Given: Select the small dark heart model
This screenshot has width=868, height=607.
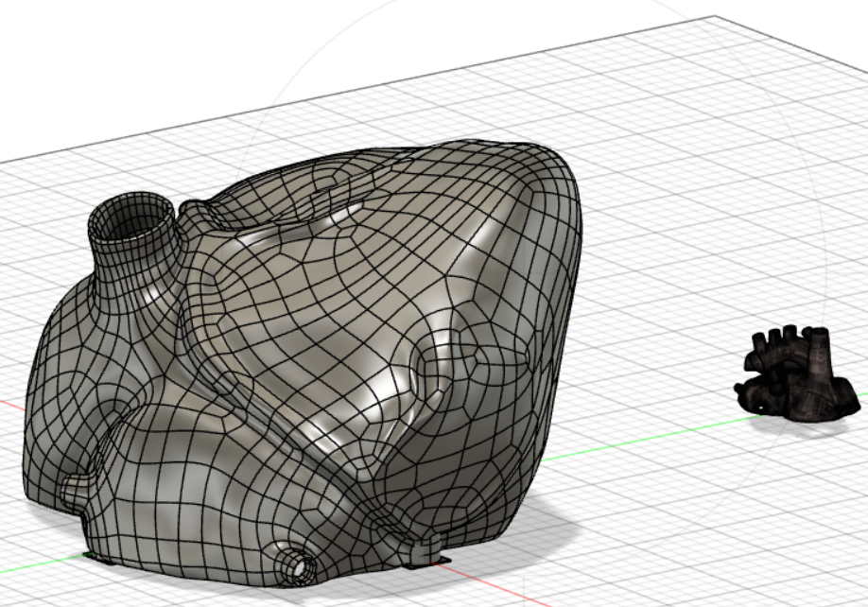Looking at the screenshot, I should (798, 374).
